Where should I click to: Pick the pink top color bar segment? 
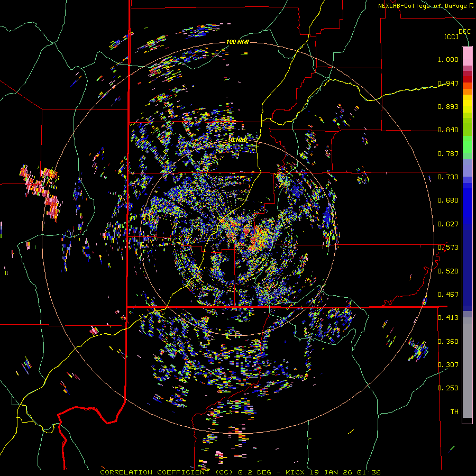467,56
